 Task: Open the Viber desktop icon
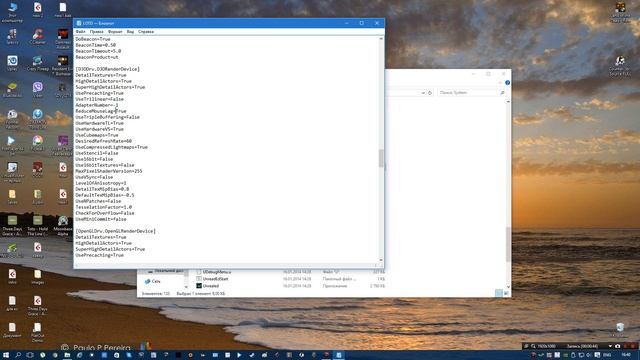coord(38,89)
